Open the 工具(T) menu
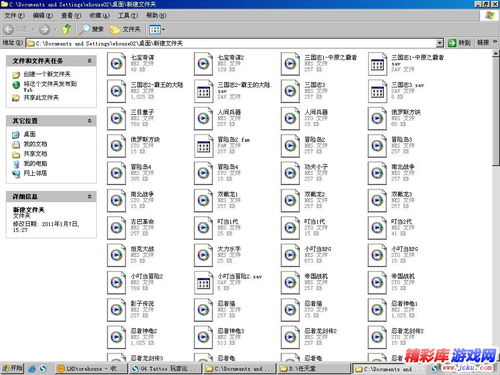500x375 pixels. coord(128,15)
